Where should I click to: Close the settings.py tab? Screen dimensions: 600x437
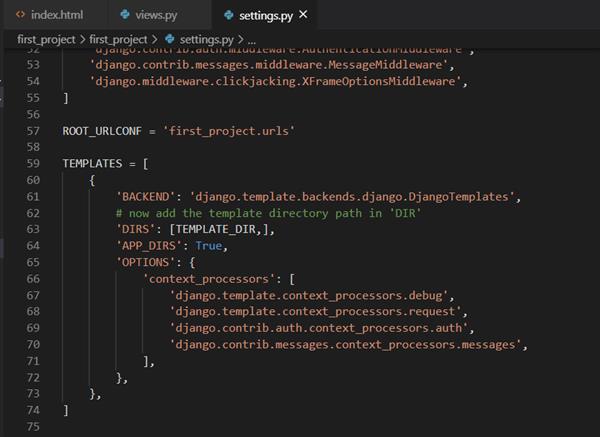click(303, 15)
